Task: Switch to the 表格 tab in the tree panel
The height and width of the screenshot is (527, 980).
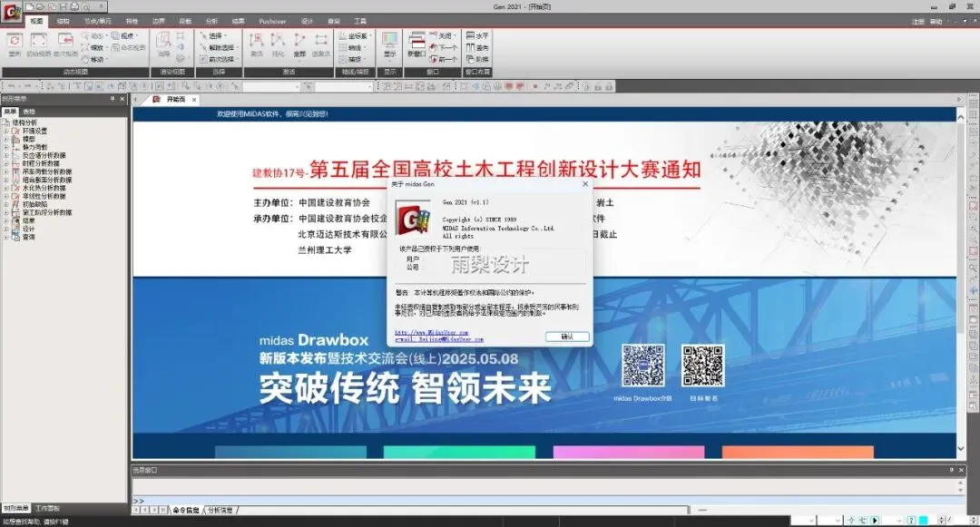Action: pos(29,112)
